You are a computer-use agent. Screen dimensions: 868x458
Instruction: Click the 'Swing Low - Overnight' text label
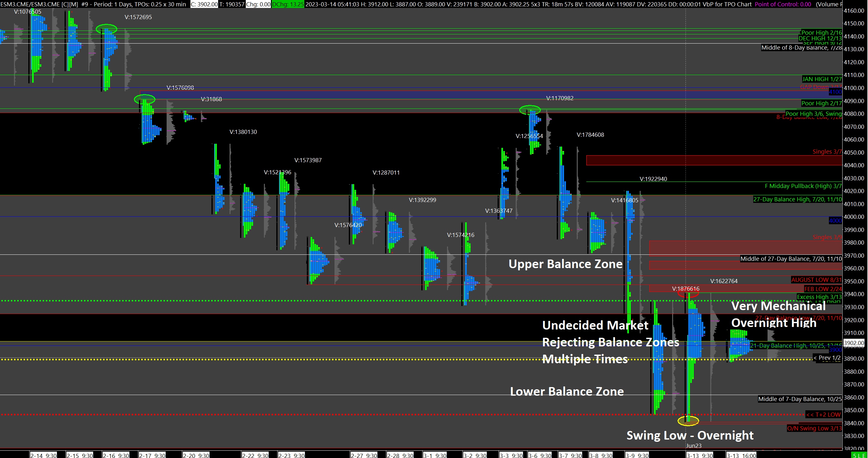pyautogui.click(x=690, y=435)
